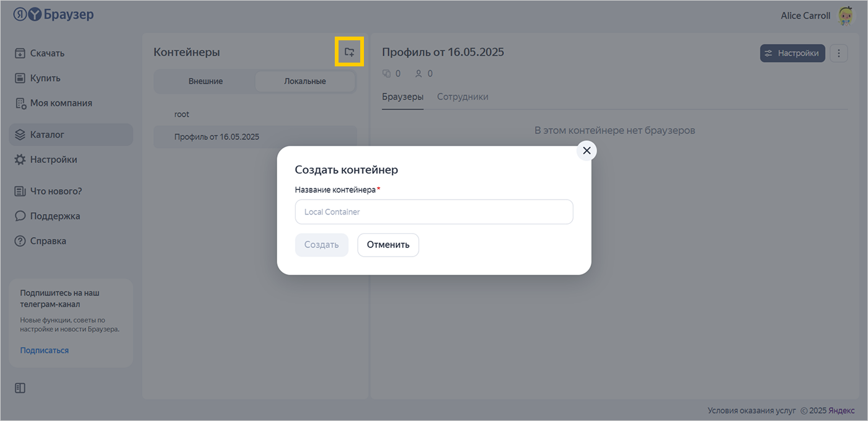Switch to the Локальные containers toggle
This screenshot has width=868, height=421.
[x=305, y=81]
